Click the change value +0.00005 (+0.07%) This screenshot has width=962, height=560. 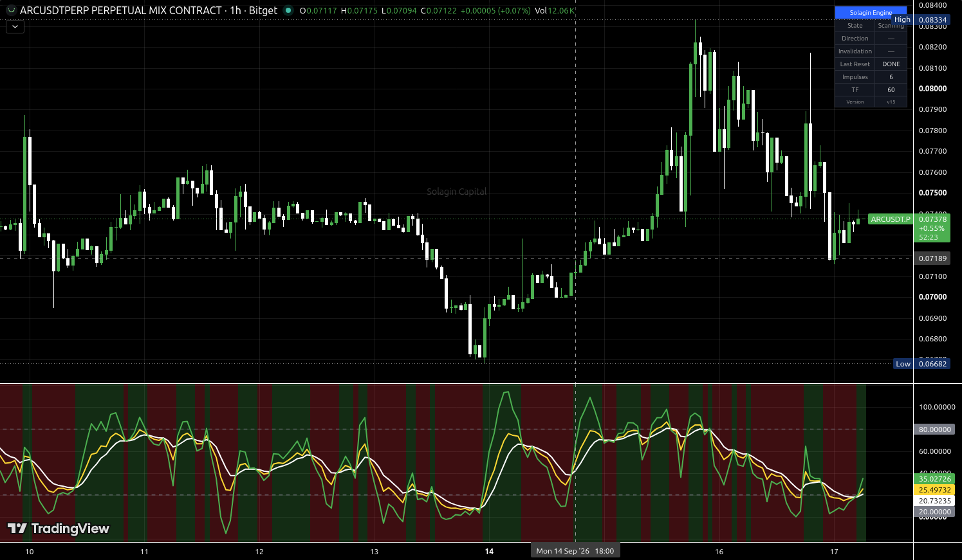coord(496,11)
